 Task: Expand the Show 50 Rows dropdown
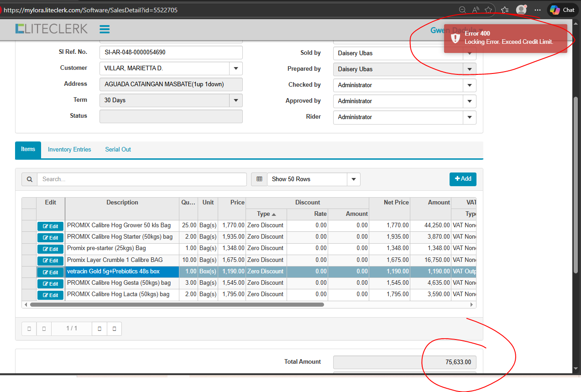point(354,179)
